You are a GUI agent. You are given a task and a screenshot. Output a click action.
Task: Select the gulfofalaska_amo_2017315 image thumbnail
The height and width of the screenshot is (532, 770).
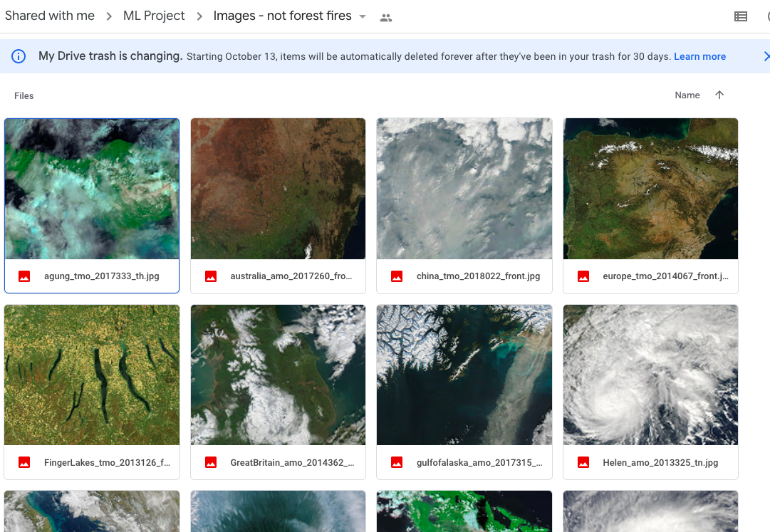pos(464,375)
